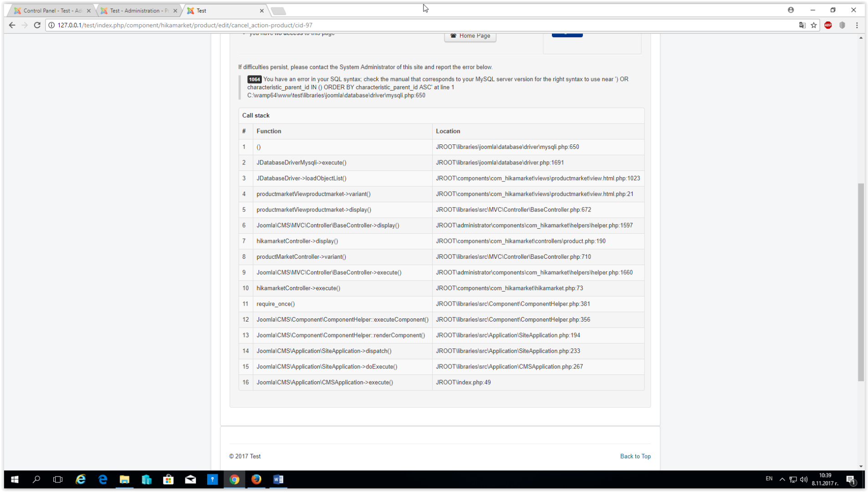868x492 pixels.
Task: Open the volume control tray icon
Action: (x=804, y=479)
